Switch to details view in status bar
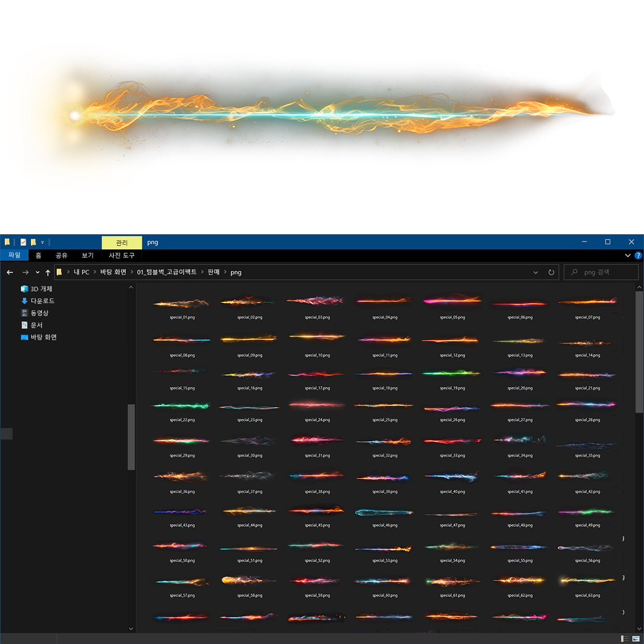644x644 pixels. [x=624, y=639]
